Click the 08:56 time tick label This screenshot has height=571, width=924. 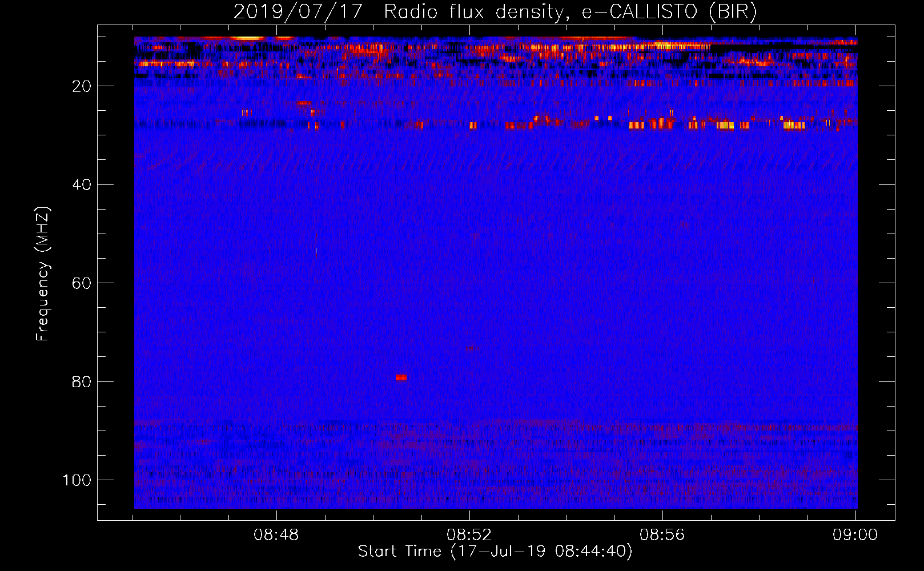[x=662, y=535]
